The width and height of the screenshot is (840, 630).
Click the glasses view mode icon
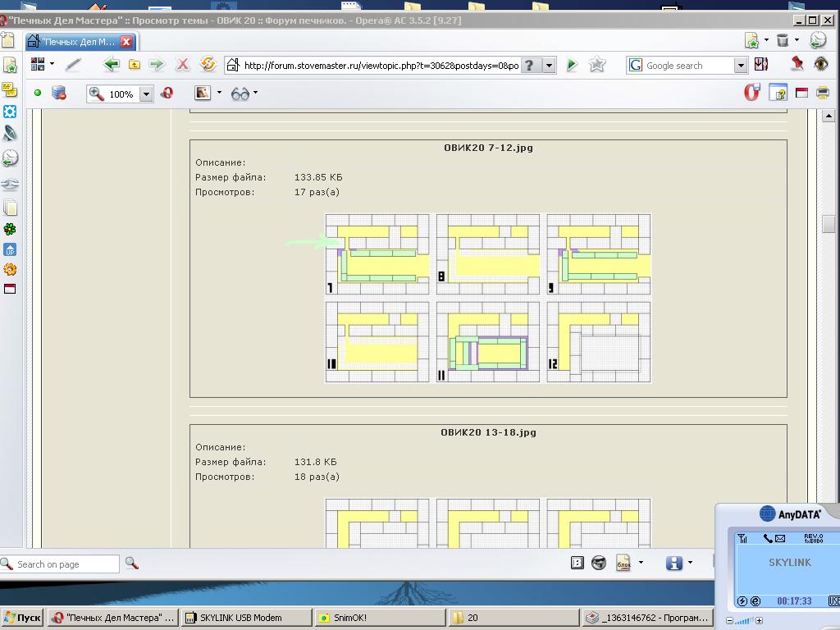click(240, 94)
